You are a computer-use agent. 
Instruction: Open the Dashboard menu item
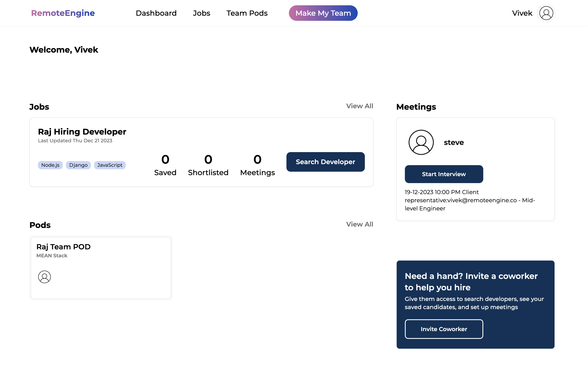(156, 13)
